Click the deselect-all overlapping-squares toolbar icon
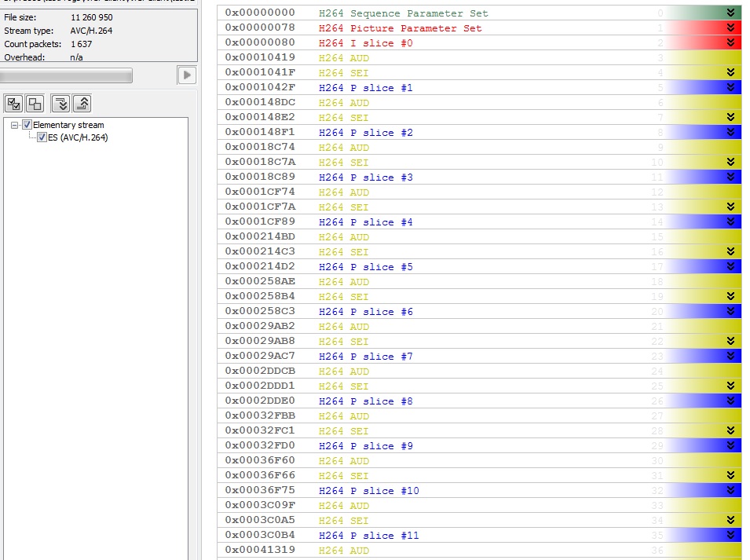Screen dimensions: 750x560 coord(35,104)
